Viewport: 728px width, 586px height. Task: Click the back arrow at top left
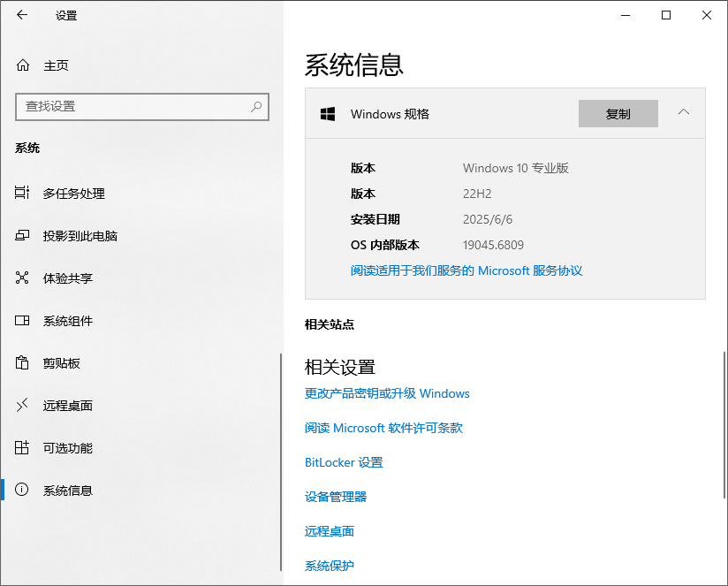[x=20, y=15]
